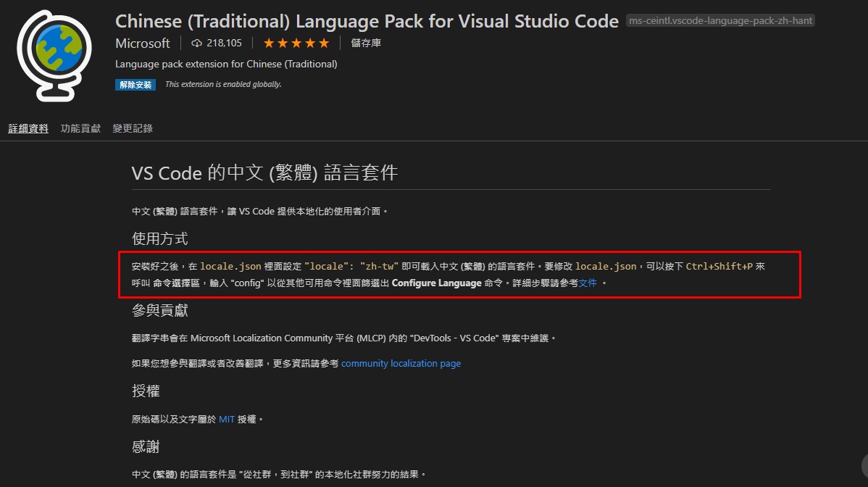Click the 感謝 heading

pos(146,446)
